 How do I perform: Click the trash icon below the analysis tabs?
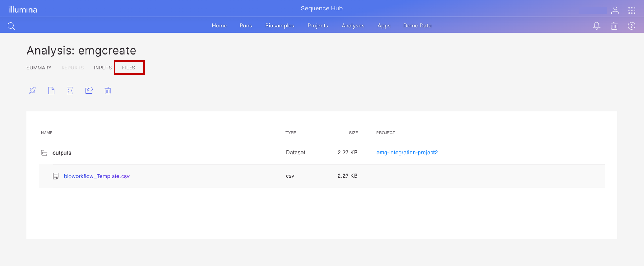pyautogui.click(x=108, y=90)
